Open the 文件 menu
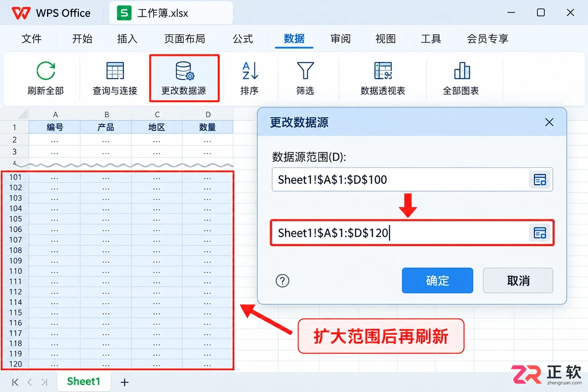This screenshot has width=588, height=392. coord(31,39)
